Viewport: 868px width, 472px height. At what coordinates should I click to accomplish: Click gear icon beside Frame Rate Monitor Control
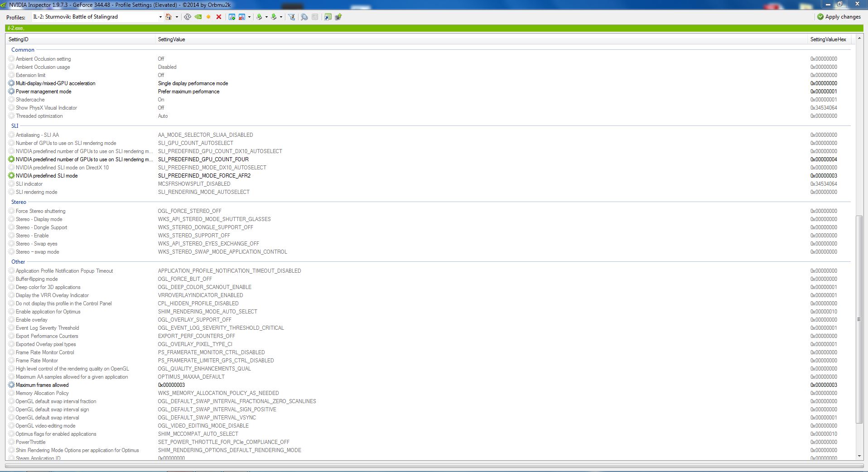[11, 352]
